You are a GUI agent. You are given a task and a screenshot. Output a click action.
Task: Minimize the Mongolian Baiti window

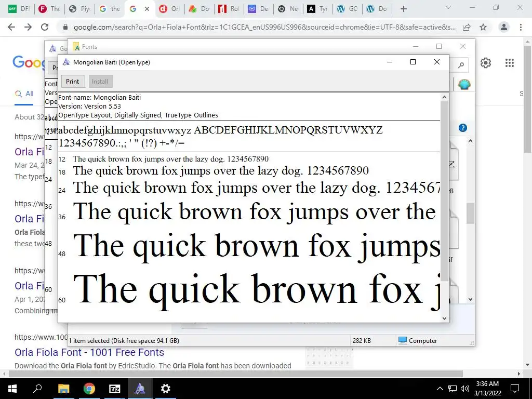click(390, 62)
